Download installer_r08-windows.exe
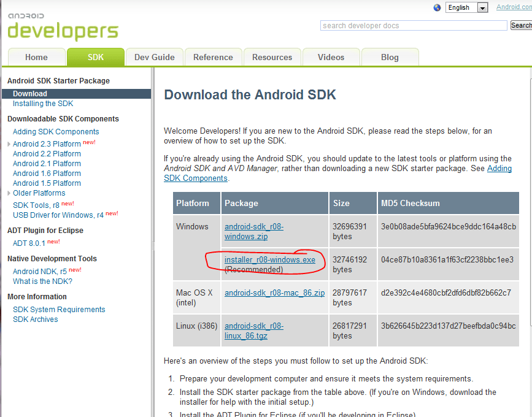This screenshot has width=532, height=417. 270,259
